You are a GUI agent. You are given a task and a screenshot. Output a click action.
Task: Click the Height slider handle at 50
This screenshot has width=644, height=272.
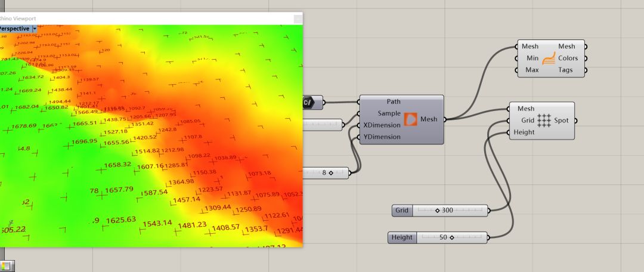pos(451,237)
